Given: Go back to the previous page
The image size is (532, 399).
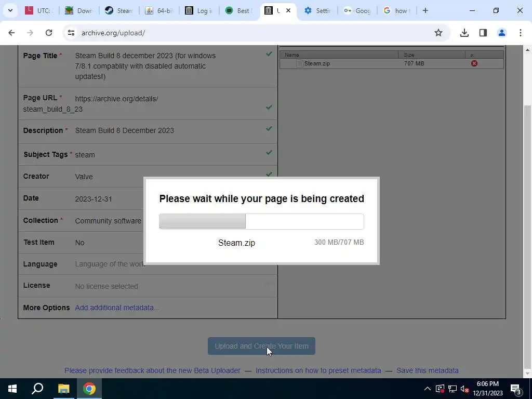Looking at the screenshot, I should point(11,33).
